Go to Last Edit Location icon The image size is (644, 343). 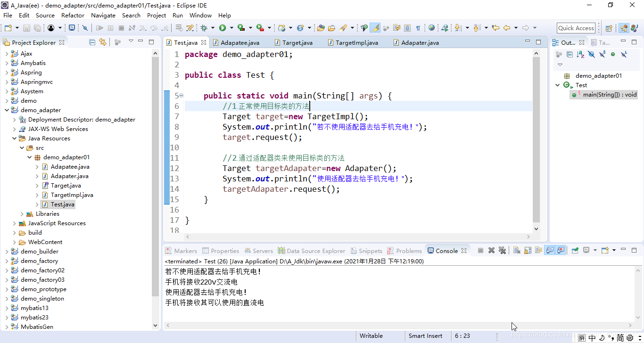[495, 28]
